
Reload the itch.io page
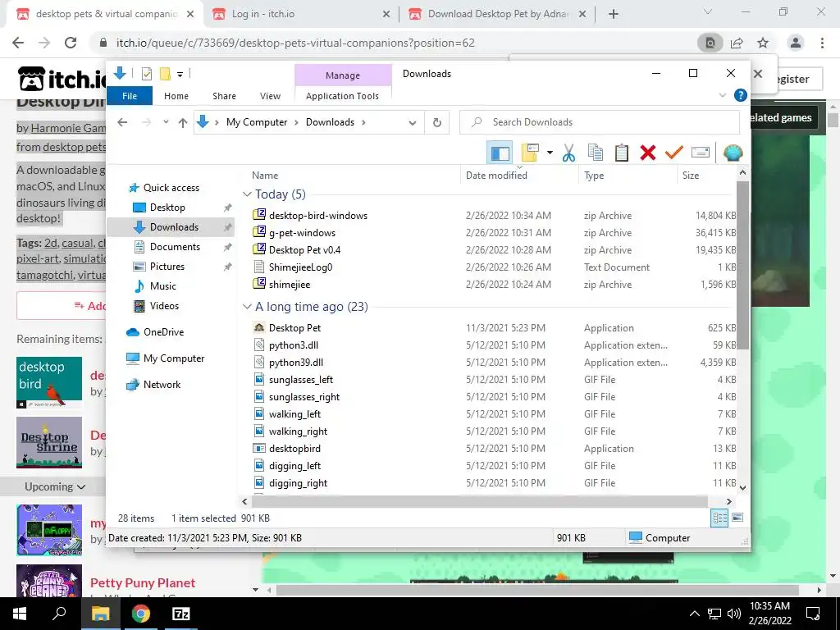coord(71,43)
